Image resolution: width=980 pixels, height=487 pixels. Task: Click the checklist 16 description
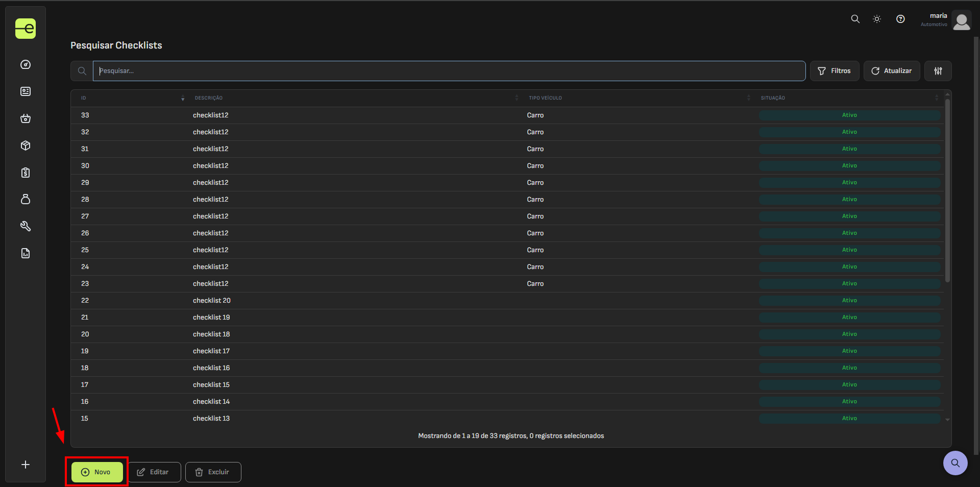211,368
